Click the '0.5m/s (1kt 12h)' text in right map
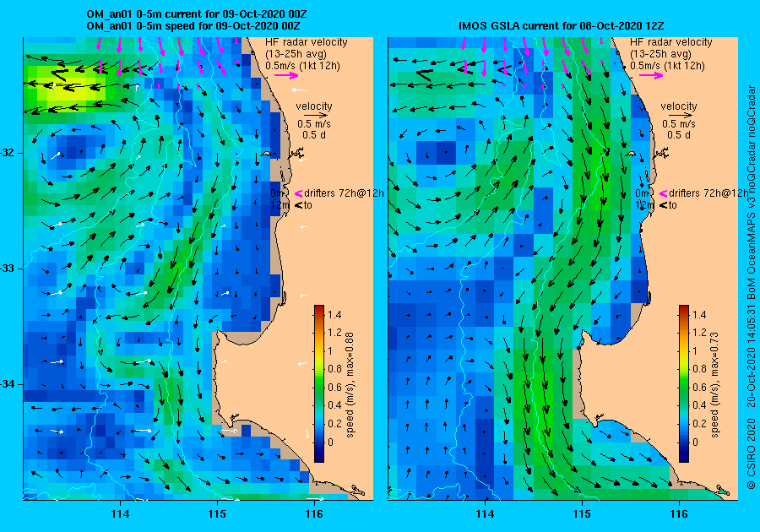760x532 pixels. tap(667, 66)
